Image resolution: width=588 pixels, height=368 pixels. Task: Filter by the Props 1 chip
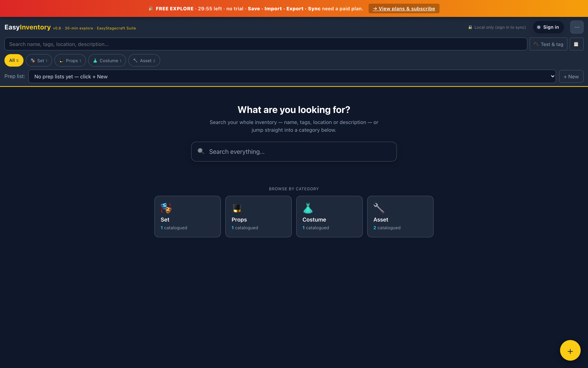(x=70, y=60)
